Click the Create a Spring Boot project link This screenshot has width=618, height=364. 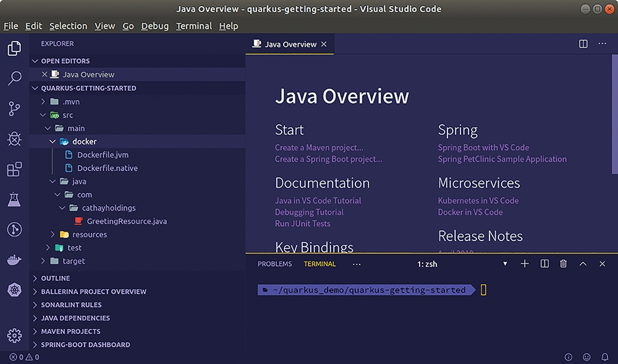tap(329, 159)
